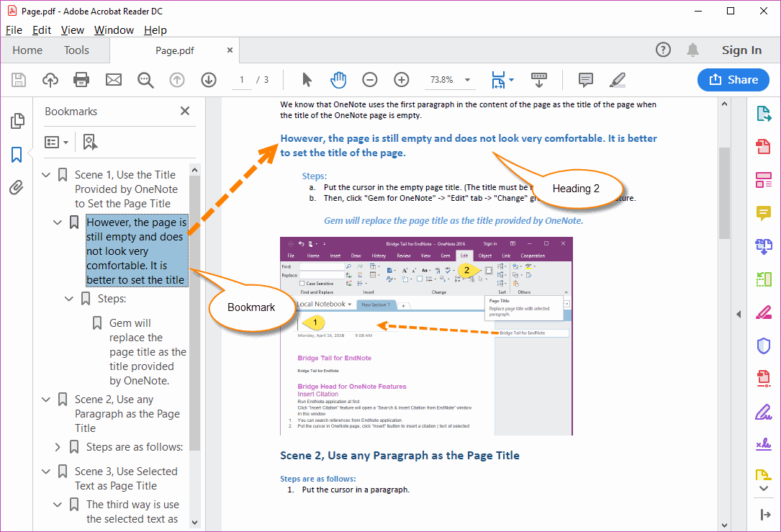Collapse Scene 2 bookmark node
This screenshot has width=781, height=532.
46,400
